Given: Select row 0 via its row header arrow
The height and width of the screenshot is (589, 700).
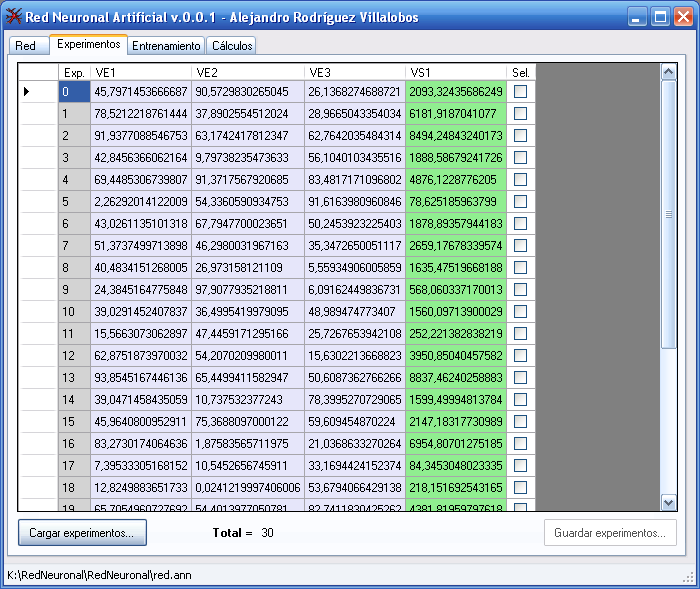Looking at the screenshot, I should [38, 92].
